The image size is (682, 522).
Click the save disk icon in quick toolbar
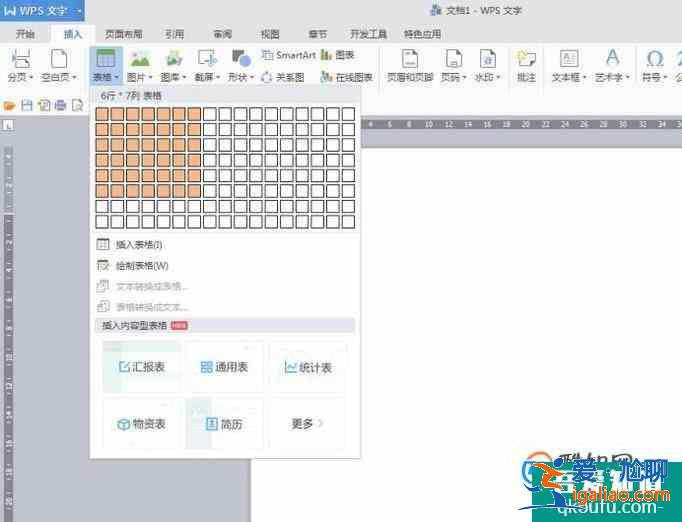click(x=27, y=105)
